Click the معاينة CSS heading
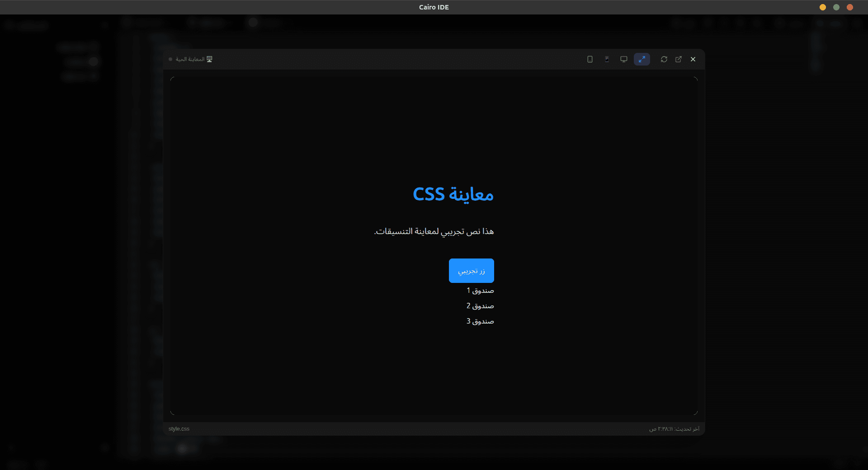 coord(453,194)
